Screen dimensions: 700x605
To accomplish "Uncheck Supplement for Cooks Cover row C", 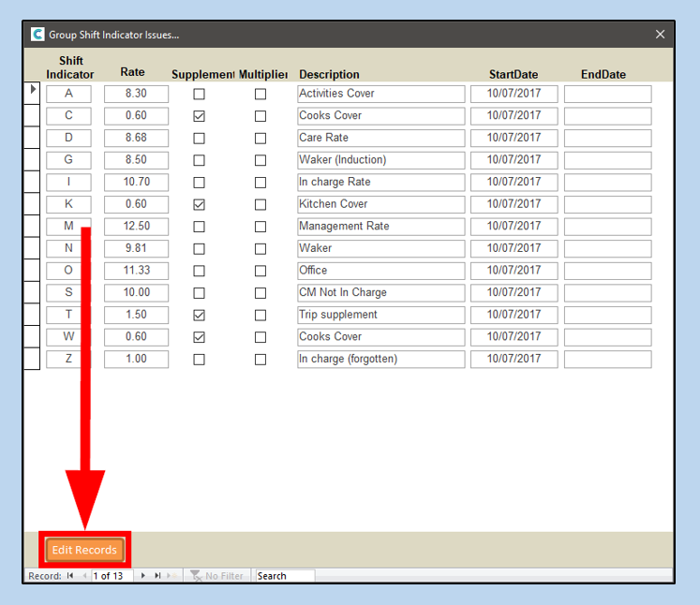I will tap(199, 116).
